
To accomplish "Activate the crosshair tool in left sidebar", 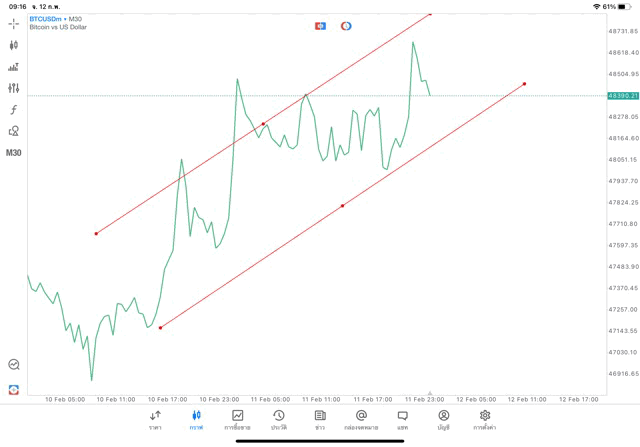I will click(13, 22).
